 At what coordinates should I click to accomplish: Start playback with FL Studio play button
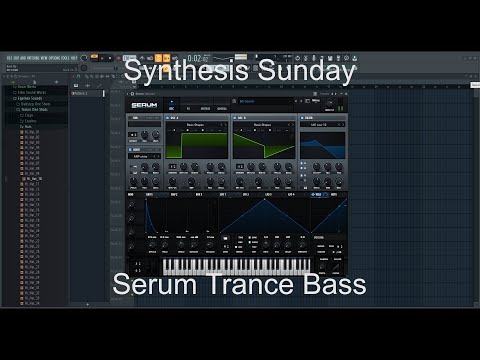103,58
